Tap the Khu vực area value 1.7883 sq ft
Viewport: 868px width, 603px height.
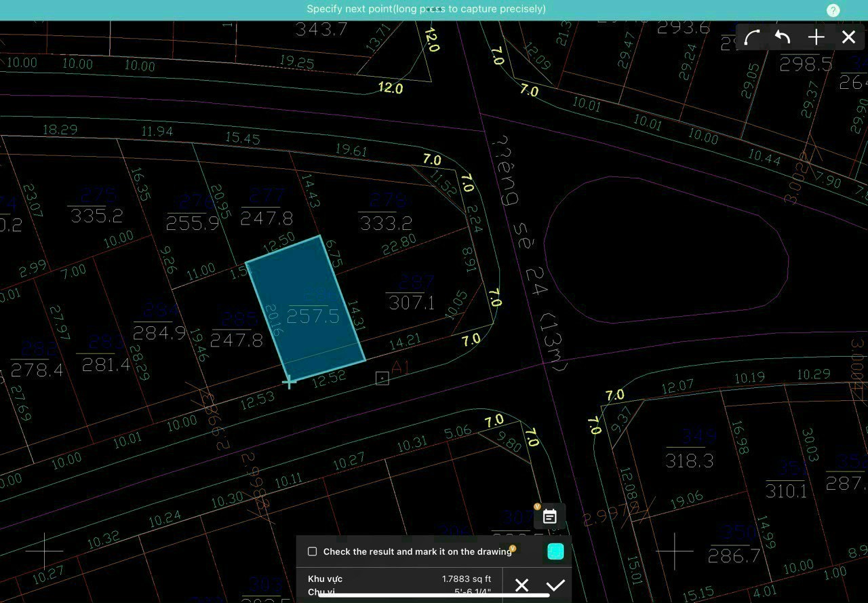click(466, 579)
